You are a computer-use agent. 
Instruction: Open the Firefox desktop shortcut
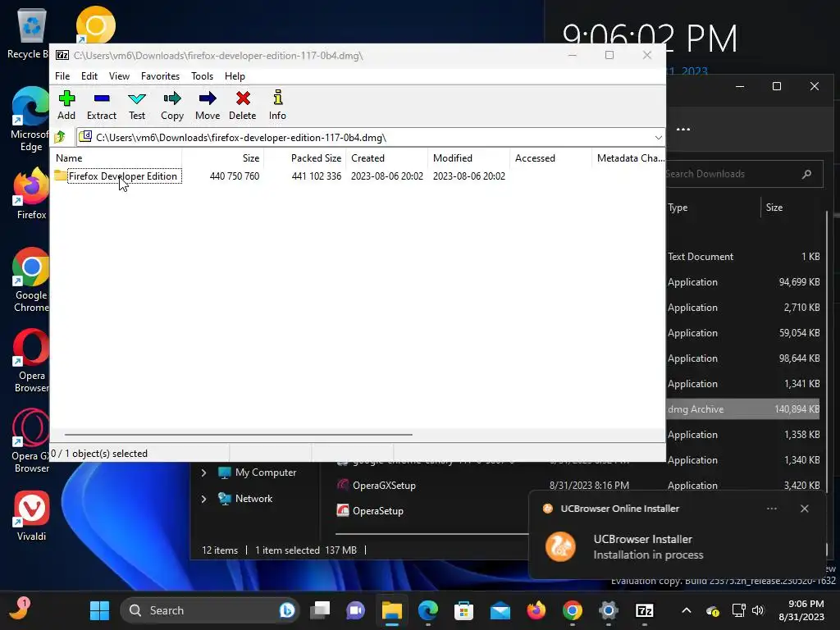31,194
